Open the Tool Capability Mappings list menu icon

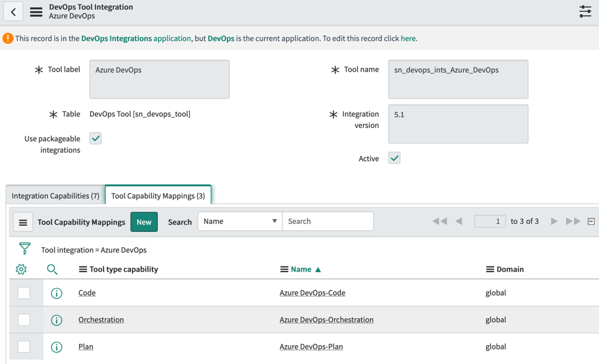click(x=23, y=222)
